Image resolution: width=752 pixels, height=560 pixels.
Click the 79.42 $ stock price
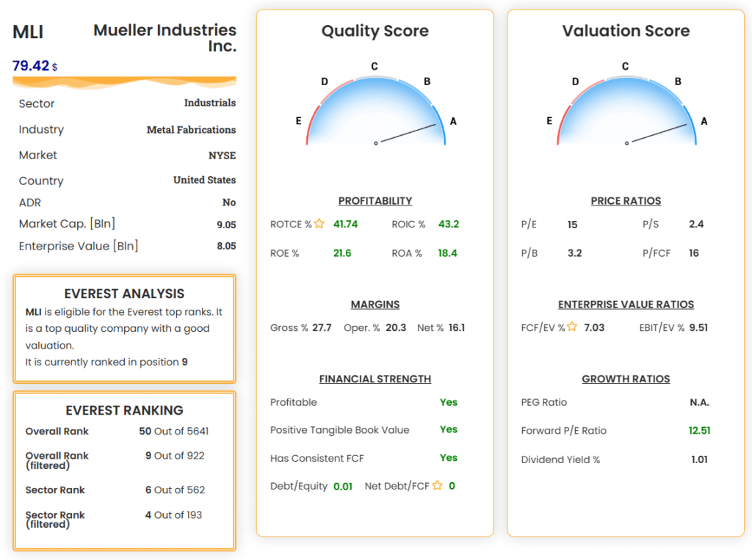(x=35, y=65)
